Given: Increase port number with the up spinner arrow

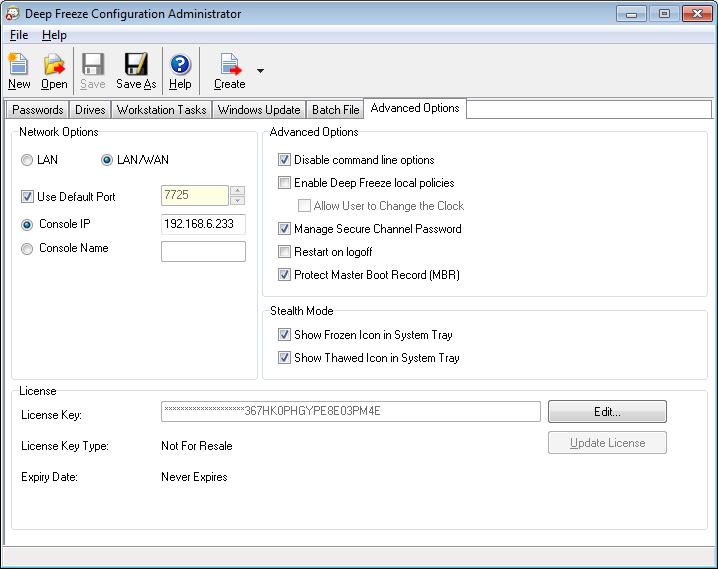Looking at the screenshot, I should point(237,191).
